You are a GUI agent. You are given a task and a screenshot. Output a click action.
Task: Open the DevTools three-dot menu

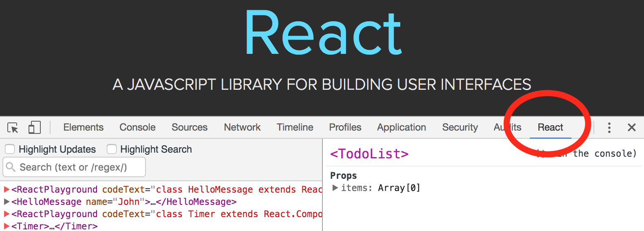coord(609,128)
